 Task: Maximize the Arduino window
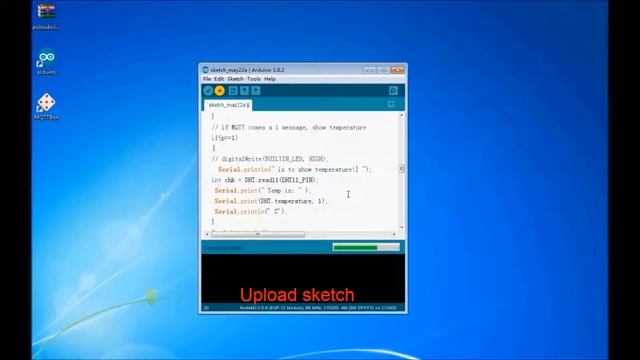[x=382, y=70]
